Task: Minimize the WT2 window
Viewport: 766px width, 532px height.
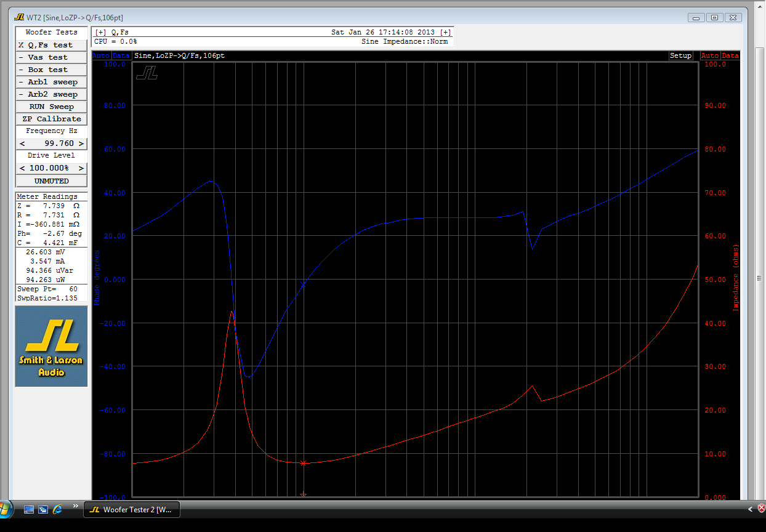Action: click(696, 17)
